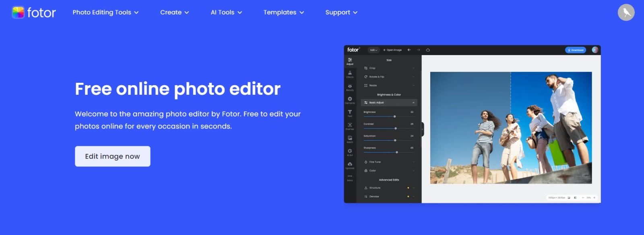The image size is (644, 235).
Task: Open the Edit dropdown in the editor preview
Action: click(374, 50)
